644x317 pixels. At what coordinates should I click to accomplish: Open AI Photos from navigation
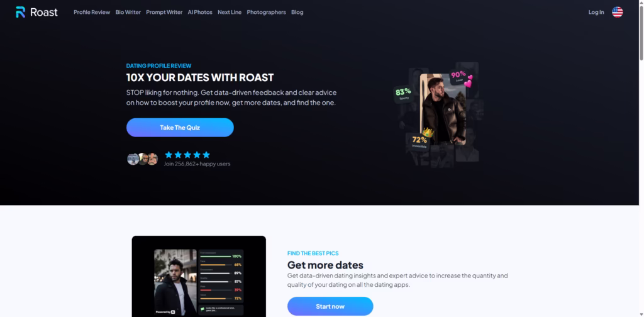click(x=200, y=13)
